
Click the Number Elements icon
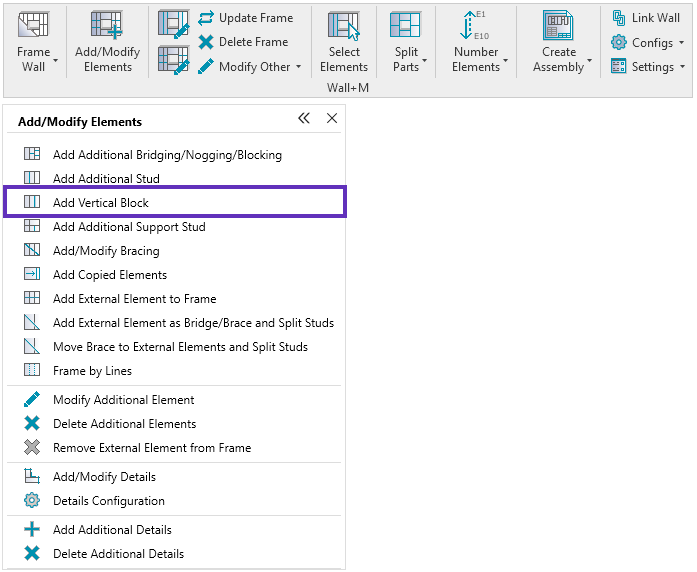[x=475, y=27]
